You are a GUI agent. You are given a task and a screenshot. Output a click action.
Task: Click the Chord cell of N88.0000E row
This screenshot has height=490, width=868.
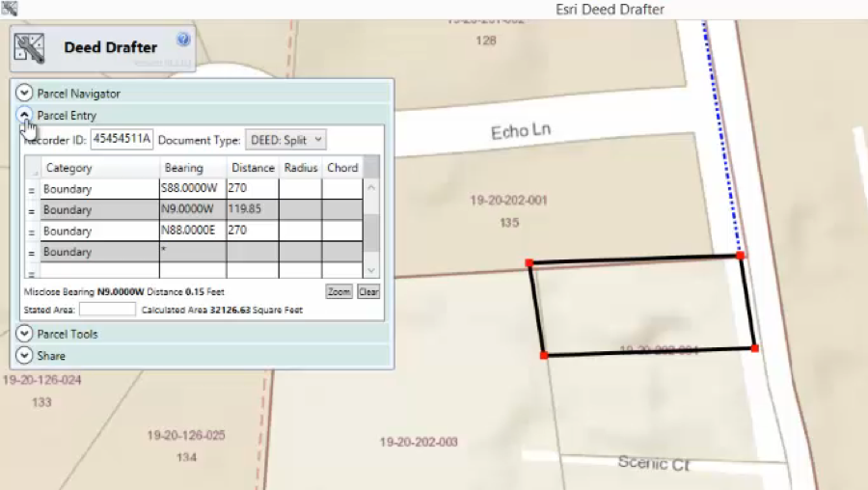[x=342, y=231]
